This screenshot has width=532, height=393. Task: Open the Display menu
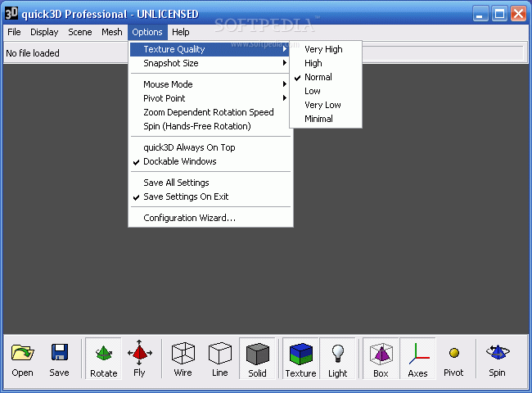pos(44,32)
